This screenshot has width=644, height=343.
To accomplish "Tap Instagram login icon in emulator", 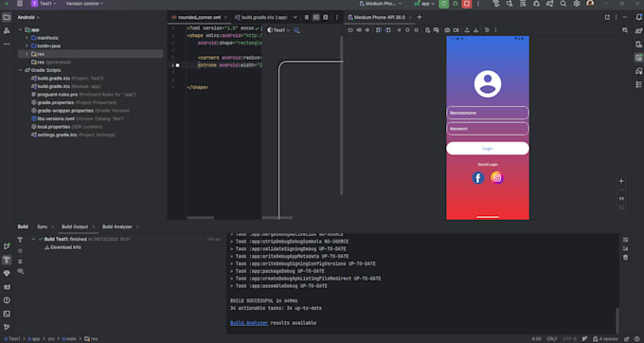I will pyautogui.click(x=497, y=178).
